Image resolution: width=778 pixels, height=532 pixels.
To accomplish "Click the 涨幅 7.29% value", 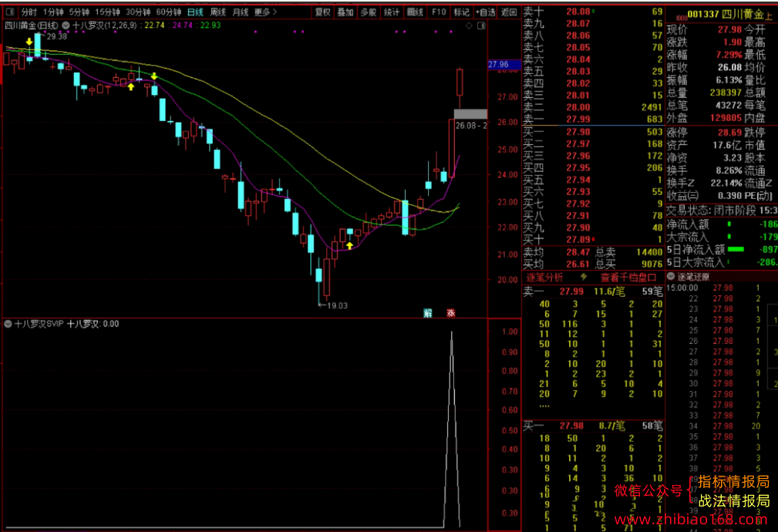I will 729,55.
